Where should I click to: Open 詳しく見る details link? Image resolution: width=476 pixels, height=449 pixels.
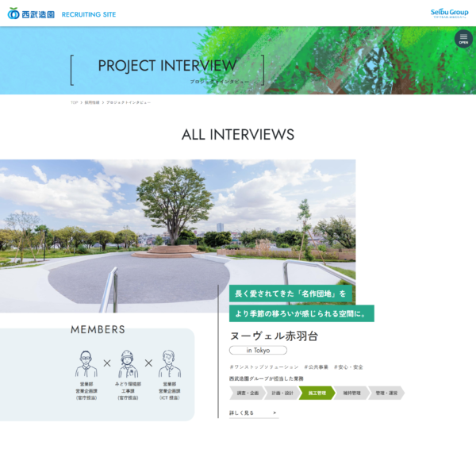(x=242, y=413)
